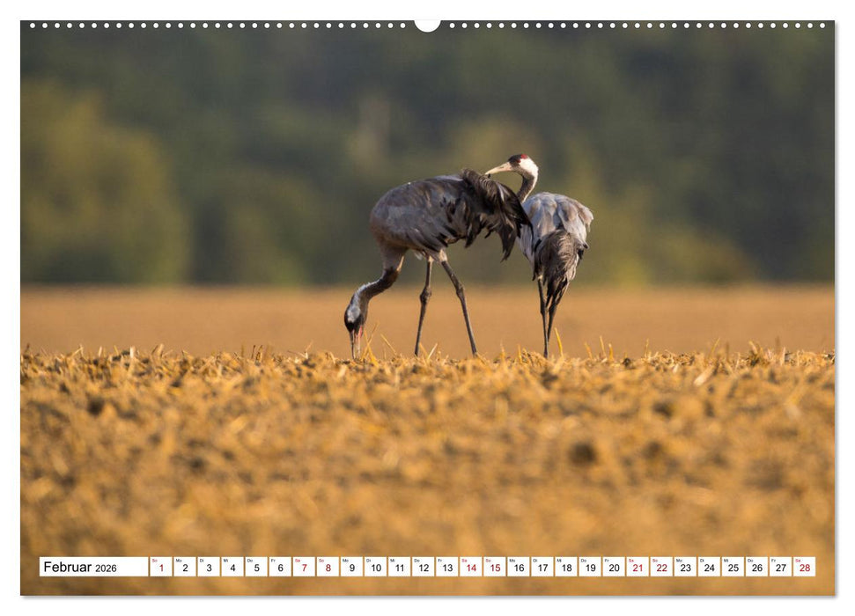Select Saturday the 7th date box

303,568
